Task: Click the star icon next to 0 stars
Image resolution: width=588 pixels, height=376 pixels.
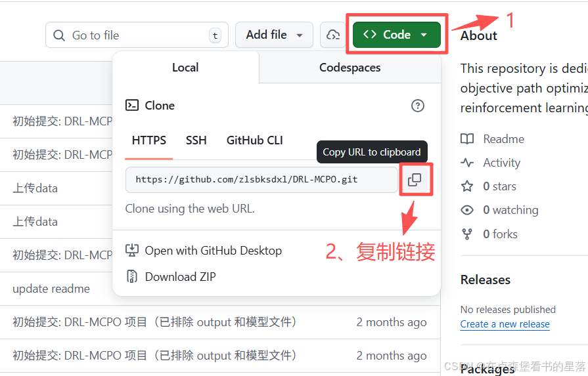Action: [467, 186]
